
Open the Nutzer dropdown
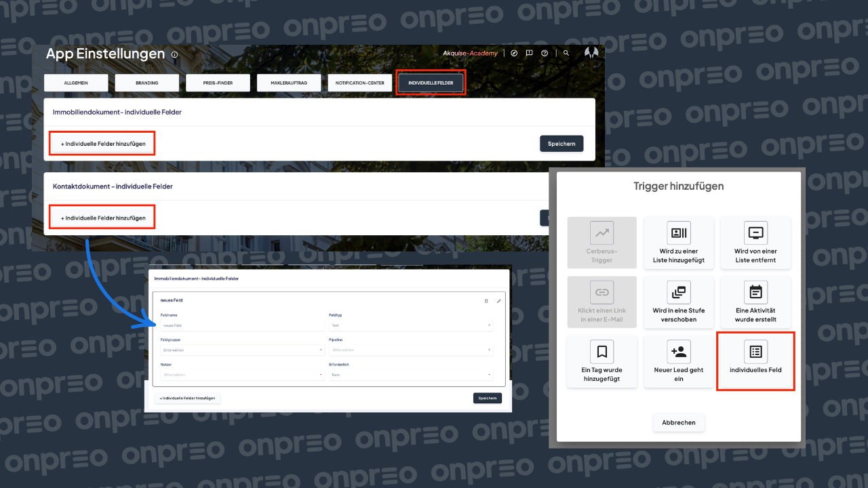[x=243, y=374]
